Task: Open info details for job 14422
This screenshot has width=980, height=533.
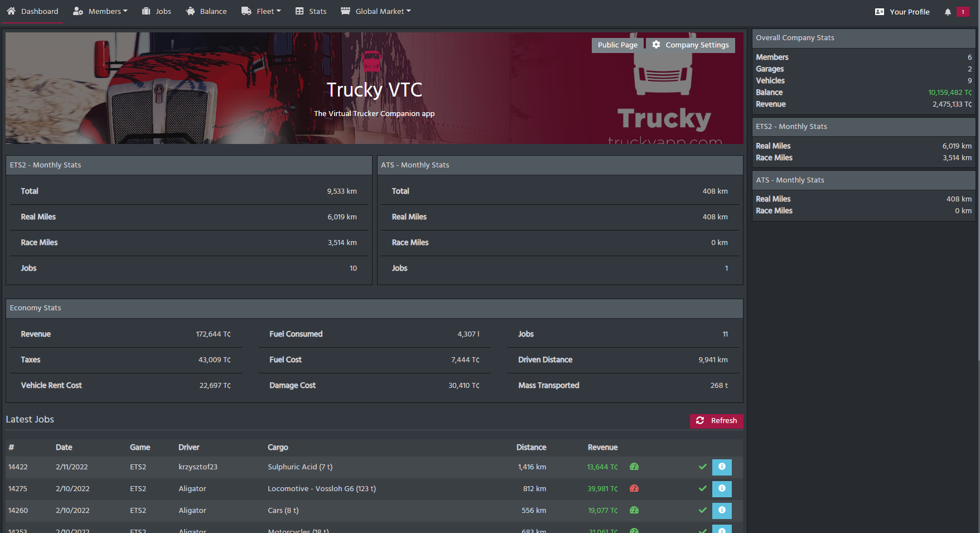Action: [x=722, y=467]
